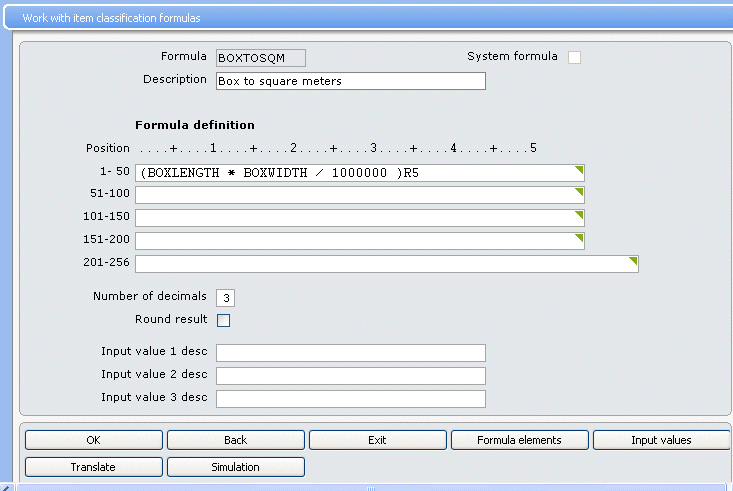Click the Input value 2 desc field
This screenshot has height=491, width=733.
coord(350,376)
